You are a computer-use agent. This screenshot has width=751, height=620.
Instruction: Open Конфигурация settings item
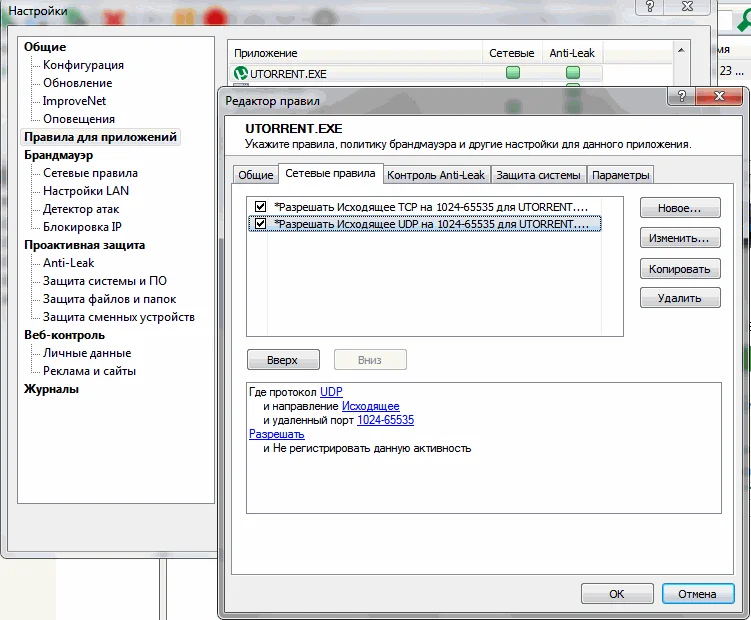coord(83,65)
